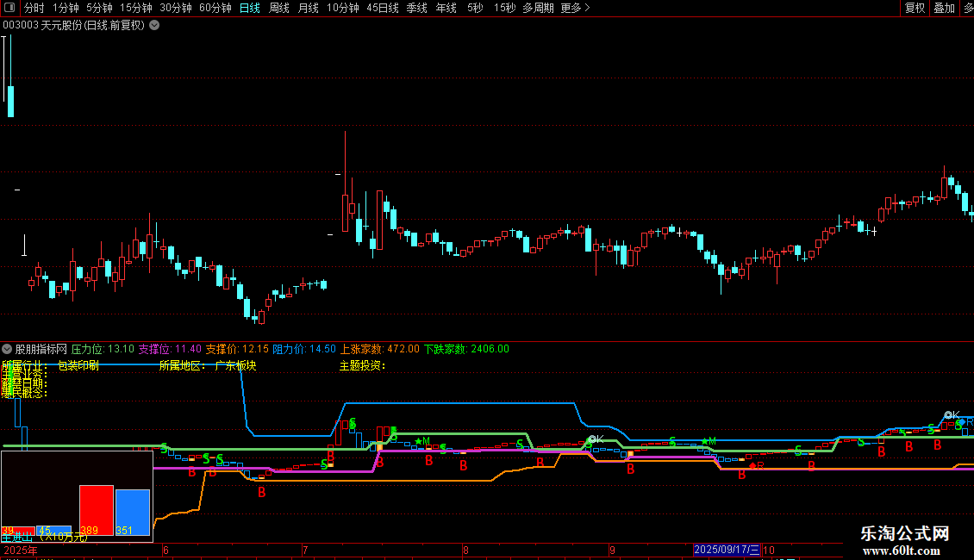Expand the 股朋指标网 indicator dropdown arrow
The width and height of the screenshot is (974, 560).
click(x=7, y=349)
